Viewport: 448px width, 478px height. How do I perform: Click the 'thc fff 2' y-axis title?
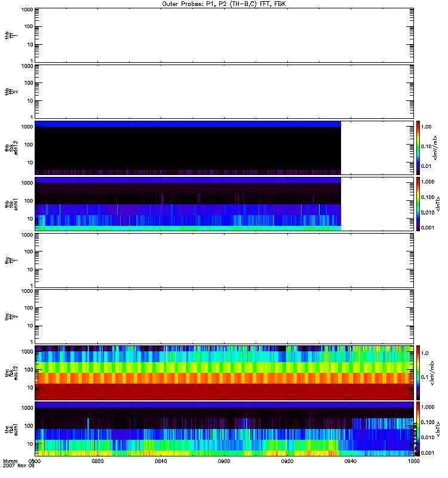pos(11,317)
